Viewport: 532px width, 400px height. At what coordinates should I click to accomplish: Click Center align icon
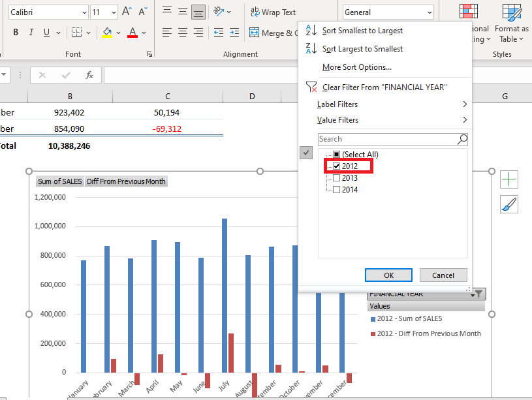tap(183, 32)
